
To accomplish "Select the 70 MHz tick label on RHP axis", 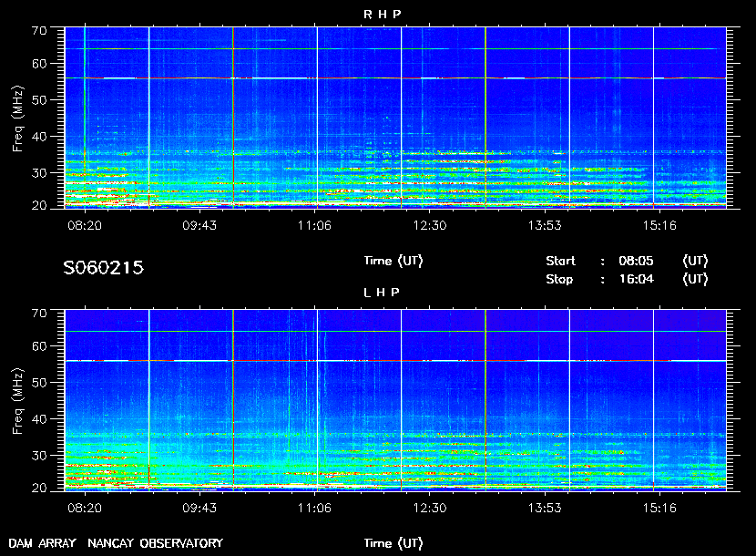I will point(39,30).
